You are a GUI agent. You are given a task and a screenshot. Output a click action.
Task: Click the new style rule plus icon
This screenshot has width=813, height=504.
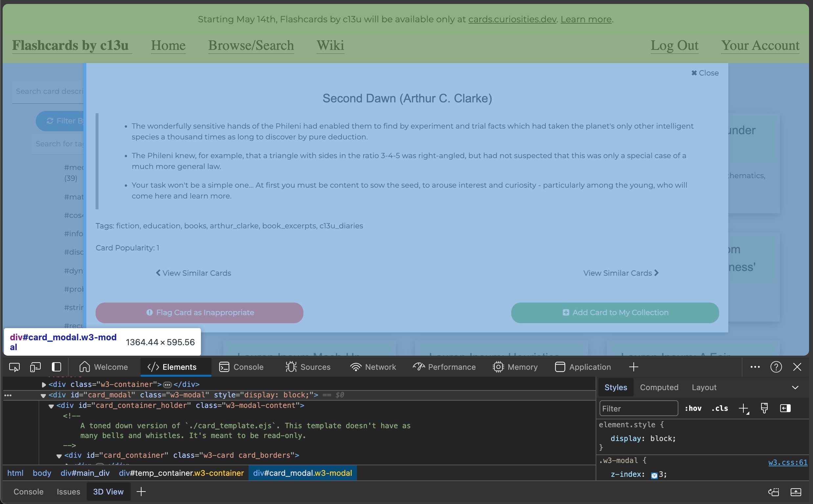pyautogui.click(x=743, y=408)
